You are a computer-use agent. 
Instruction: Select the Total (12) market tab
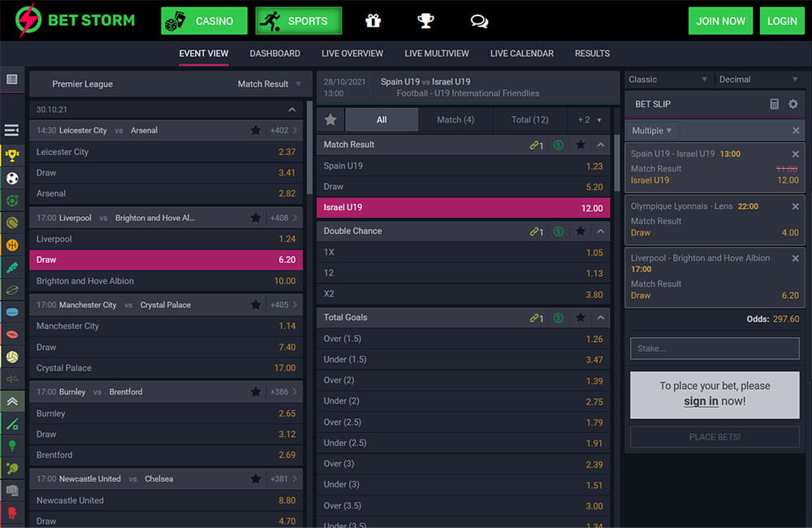529,119
